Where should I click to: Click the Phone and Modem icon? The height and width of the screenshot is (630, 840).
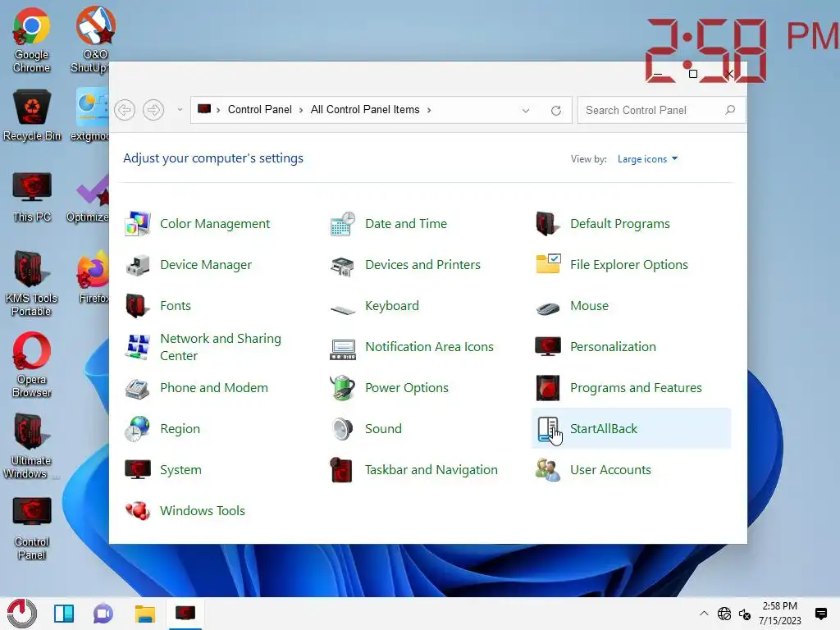[138, 388]
